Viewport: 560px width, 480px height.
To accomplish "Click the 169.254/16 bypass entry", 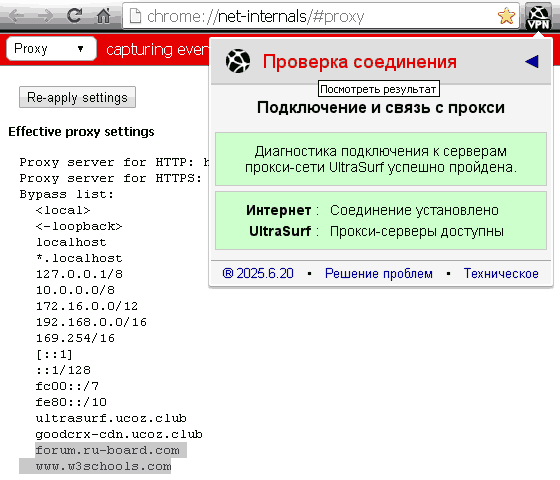I will click(x=75, y=338).
